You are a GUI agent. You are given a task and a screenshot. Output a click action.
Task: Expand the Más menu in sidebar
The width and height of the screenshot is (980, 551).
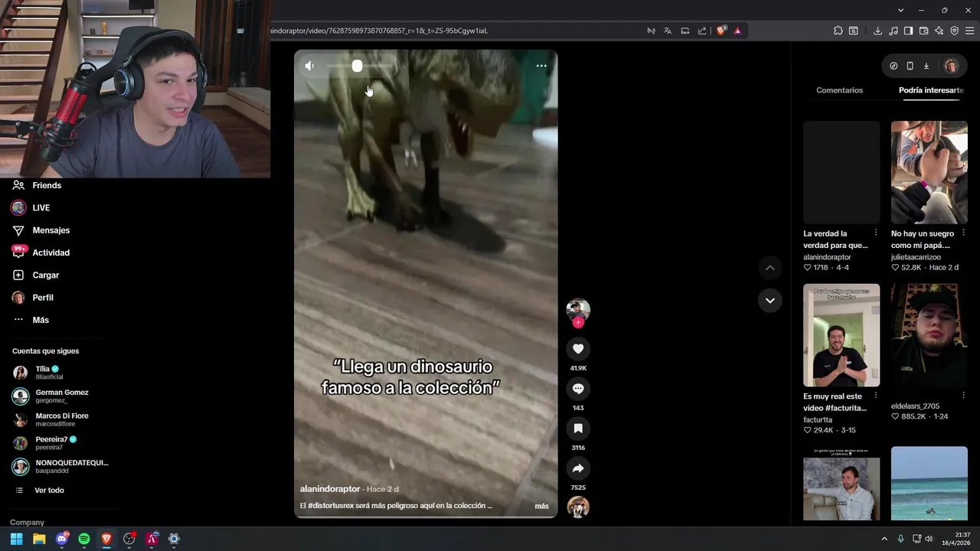41,320
